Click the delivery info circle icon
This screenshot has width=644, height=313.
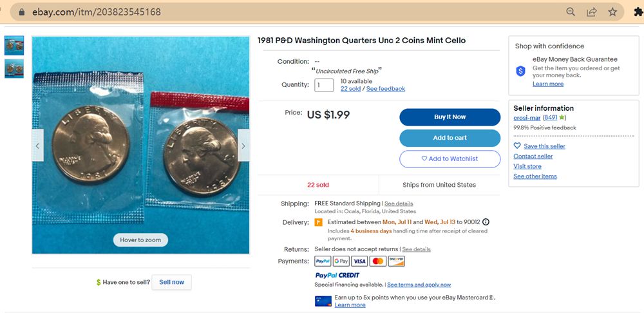coord(486,222)
